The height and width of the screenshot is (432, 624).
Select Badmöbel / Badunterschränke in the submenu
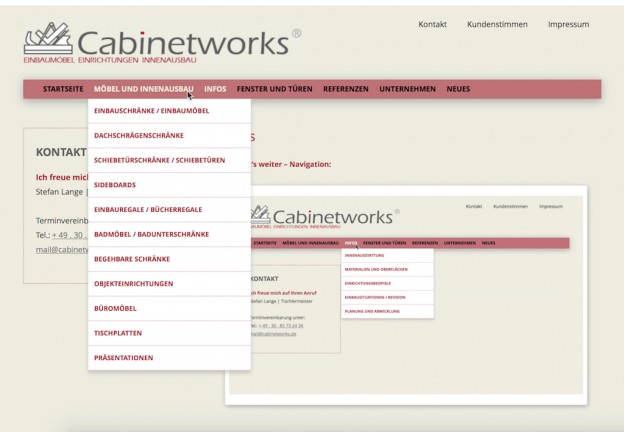150,234
